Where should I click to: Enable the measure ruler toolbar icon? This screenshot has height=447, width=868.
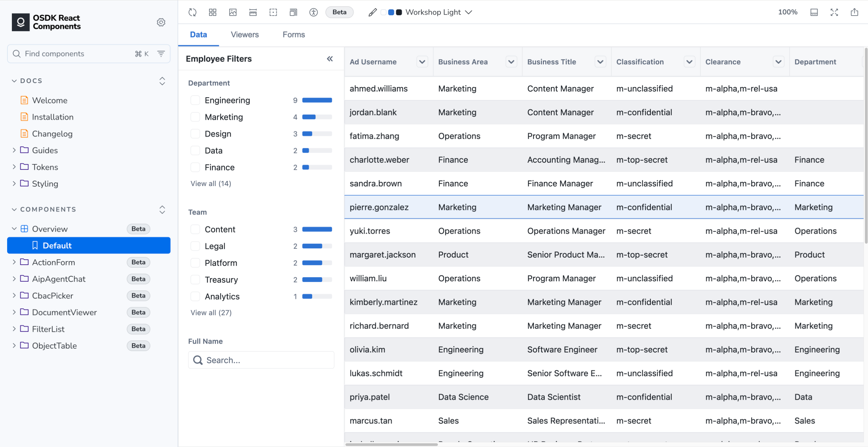click(253, 12)
